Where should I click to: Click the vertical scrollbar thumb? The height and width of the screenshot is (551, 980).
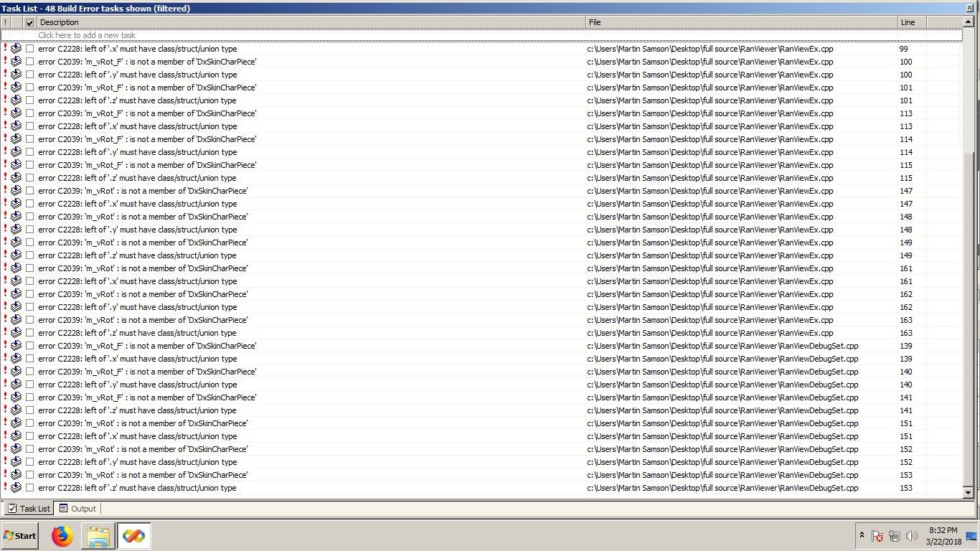pos(968,319)
